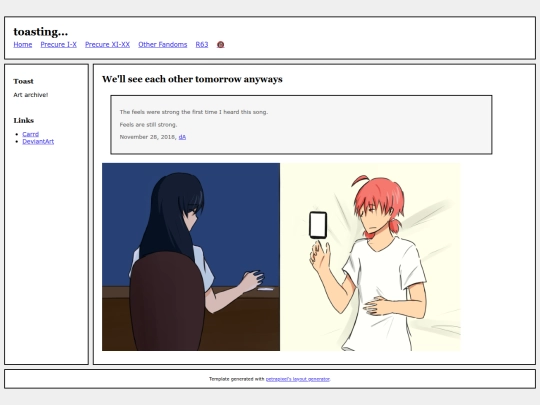The width and height of the screenshot is (540, 405).
Task: Click the 'Art archive!' sidebar text
Action: 31,95
